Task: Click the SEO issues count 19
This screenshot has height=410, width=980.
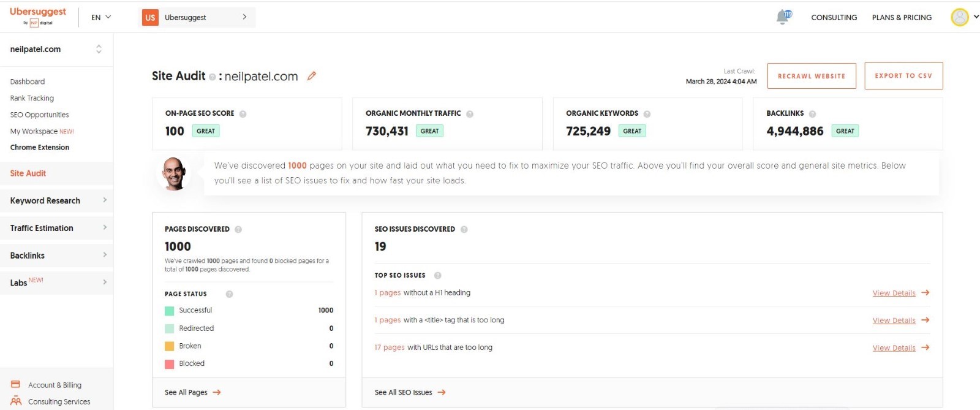Action: click(380, 246)
